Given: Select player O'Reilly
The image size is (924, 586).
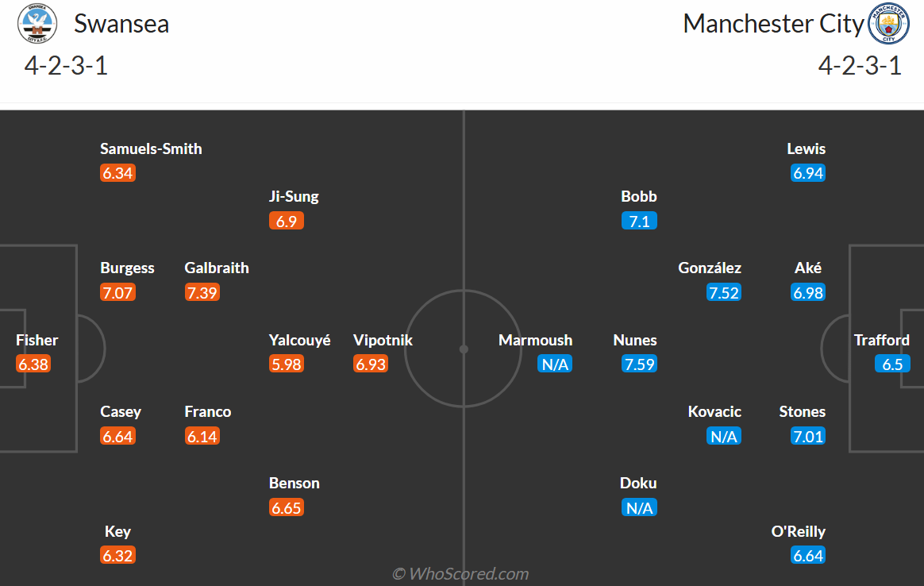Looking at the screenshot, I should click(x=798, y=531).
